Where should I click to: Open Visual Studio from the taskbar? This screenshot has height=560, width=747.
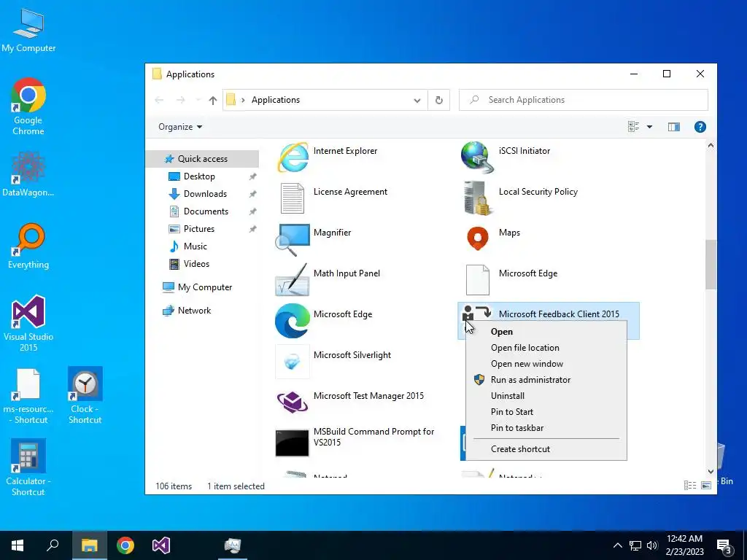pyautogui.click(x=161, y=545)
